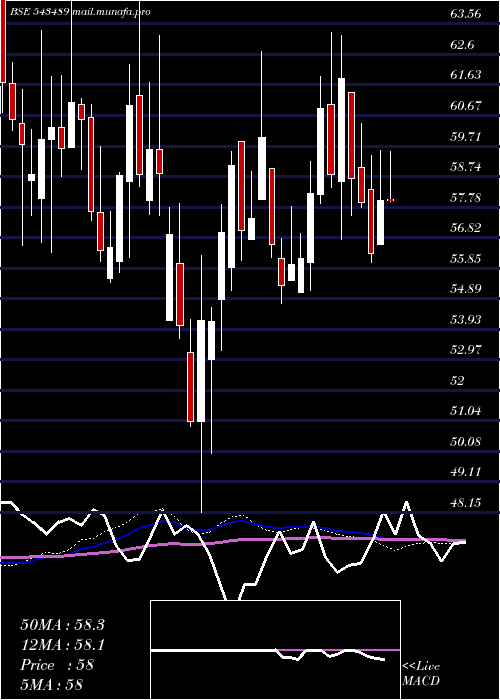The height and width of the screenshot is (700, 500).
Task: Select the 63.56 price axis label
Action: click(466, 13)
